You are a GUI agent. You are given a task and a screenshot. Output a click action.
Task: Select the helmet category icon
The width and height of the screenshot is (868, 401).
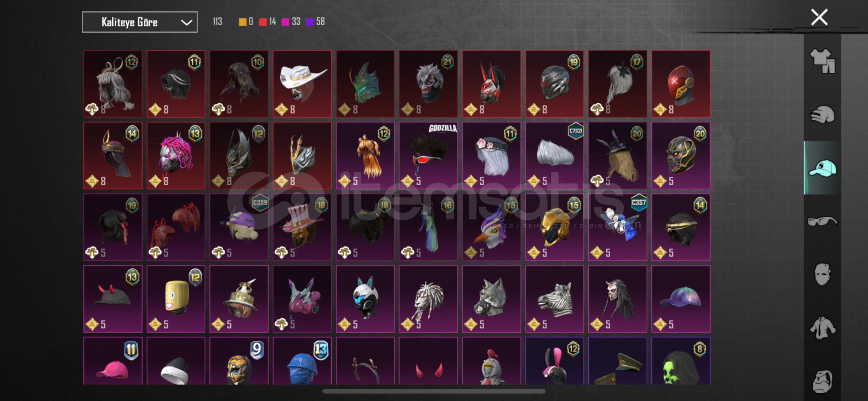tap(822, 114)
